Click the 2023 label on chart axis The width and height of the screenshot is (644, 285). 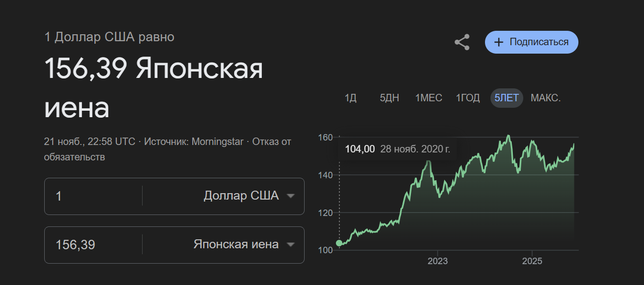tap(437, 261)
